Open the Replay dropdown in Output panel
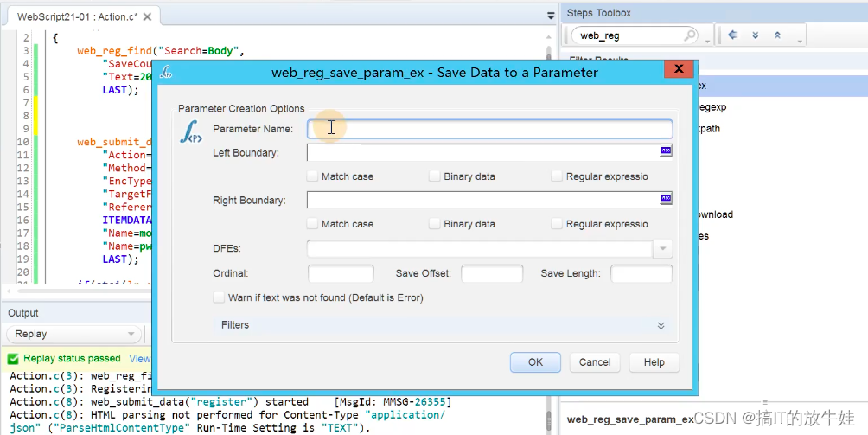The width and height of the screenshot is (868, 435). pos(73,334)
